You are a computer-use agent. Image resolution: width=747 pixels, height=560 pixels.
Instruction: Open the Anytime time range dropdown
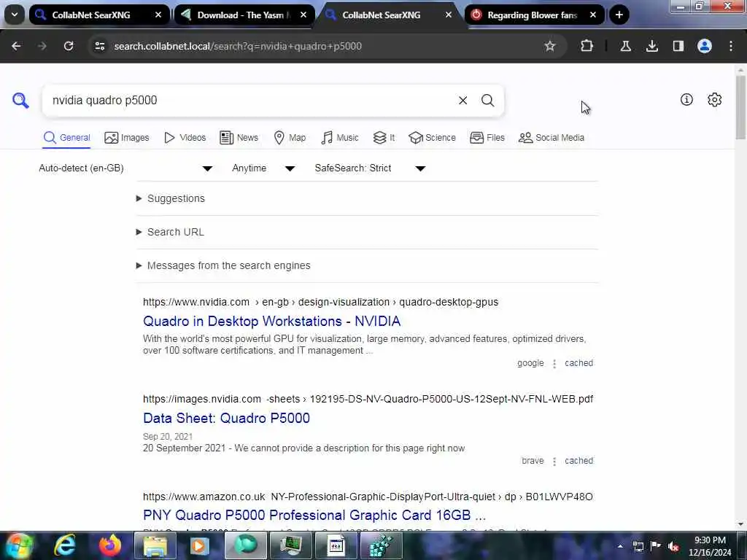[x=263, y=168]
